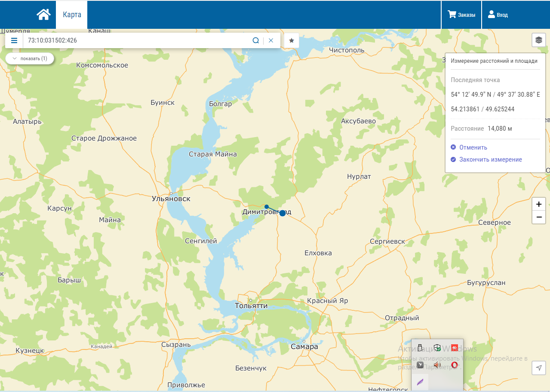Click the magnifier search icon

255,40
